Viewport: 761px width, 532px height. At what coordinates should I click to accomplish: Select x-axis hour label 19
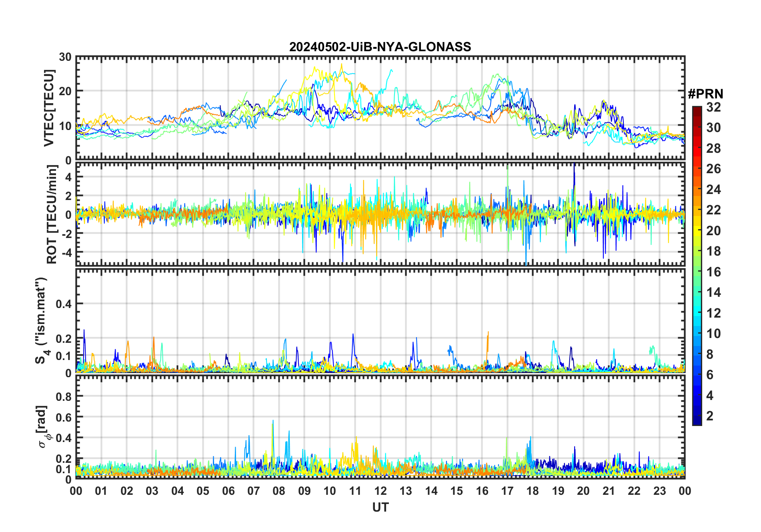(x=558, y=491)
